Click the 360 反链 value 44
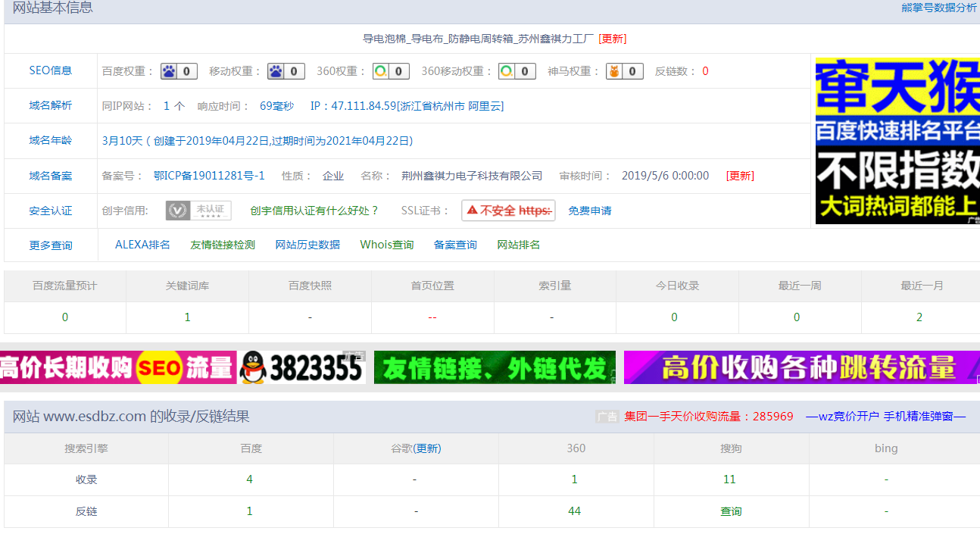Viewport: 980px width, 534px height. [575, 511]
